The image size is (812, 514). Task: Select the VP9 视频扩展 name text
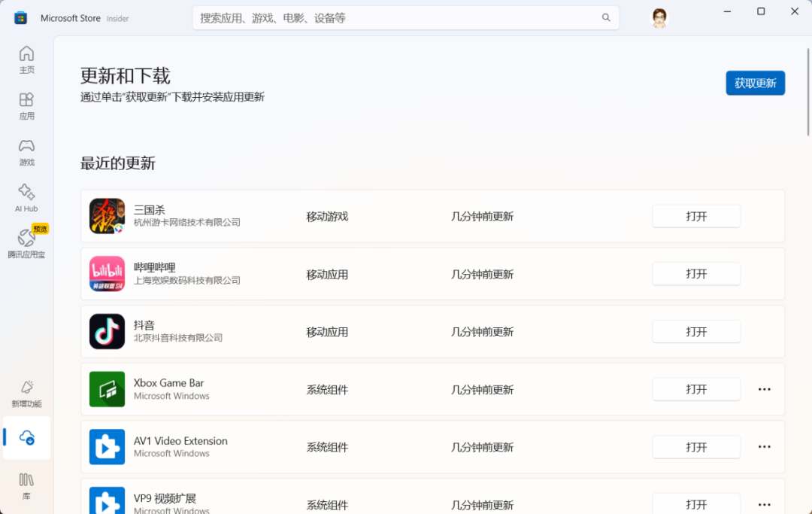coord(165,498)
